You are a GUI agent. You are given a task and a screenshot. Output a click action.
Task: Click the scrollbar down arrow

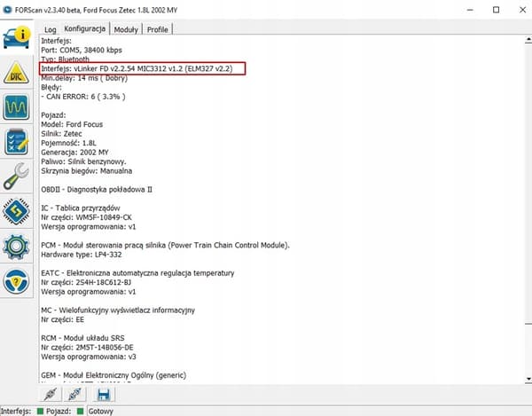tap(528, 379)
